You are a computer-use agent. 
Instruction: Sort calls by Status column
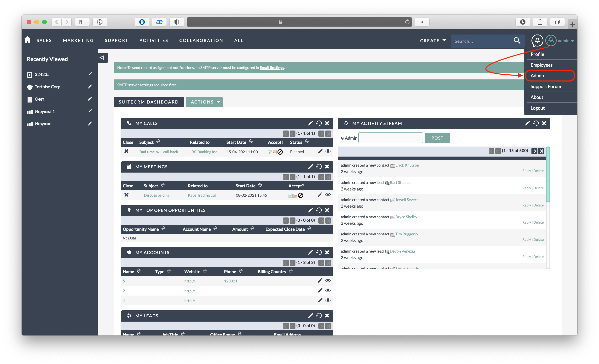(307, 141)
